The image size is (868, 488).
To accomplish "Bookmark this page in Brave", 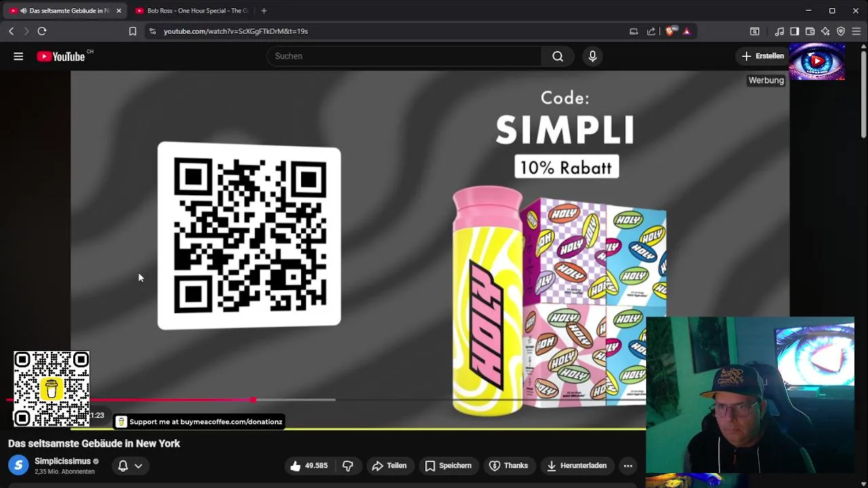I will pyautogui.click(x=133, y=31).
